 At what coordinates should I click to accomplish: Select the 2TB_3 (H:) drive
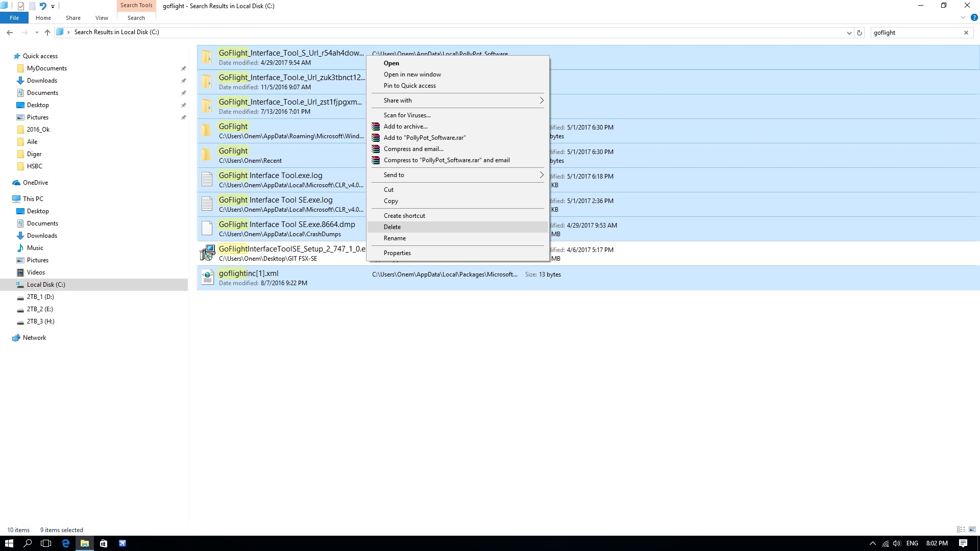(40, 321)
